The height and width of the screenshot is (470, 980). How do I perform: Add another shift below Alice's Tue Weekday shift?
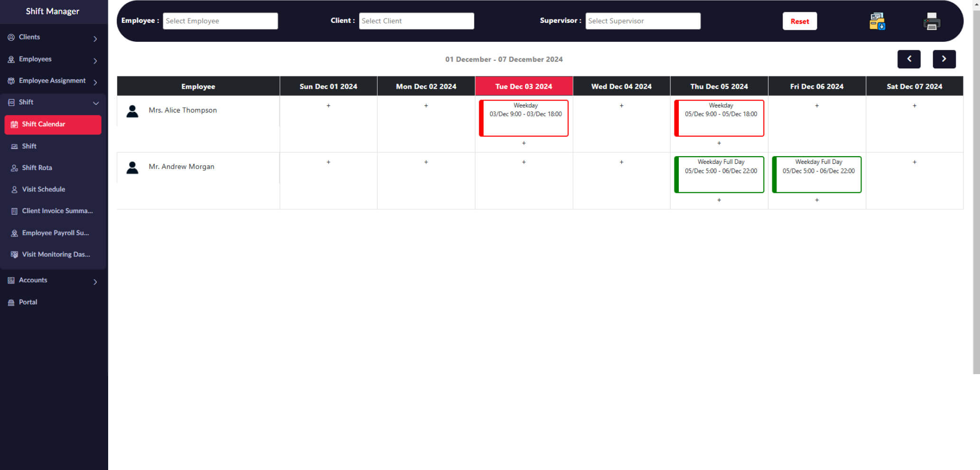[524, 143]
